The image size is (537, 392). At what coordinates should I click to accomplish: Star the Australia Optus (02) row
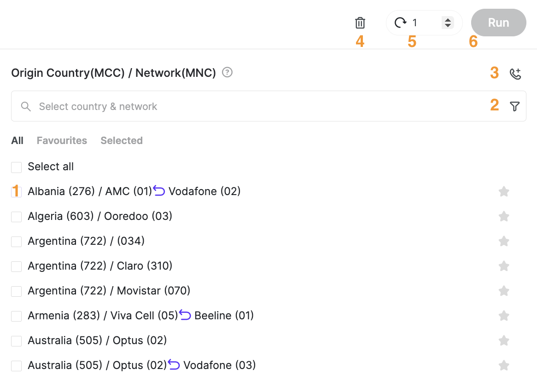click(504, 340)
